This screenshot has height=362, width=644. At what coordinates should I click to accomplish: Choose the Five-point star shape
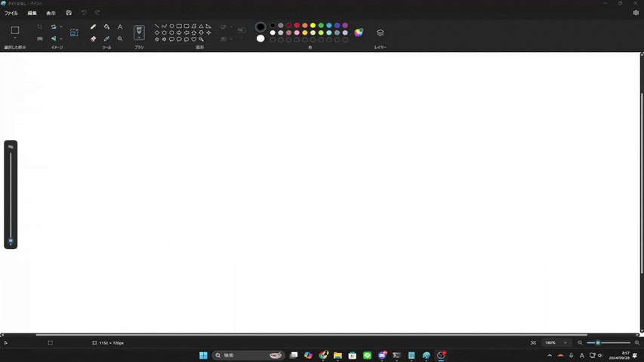click(157, 39)
